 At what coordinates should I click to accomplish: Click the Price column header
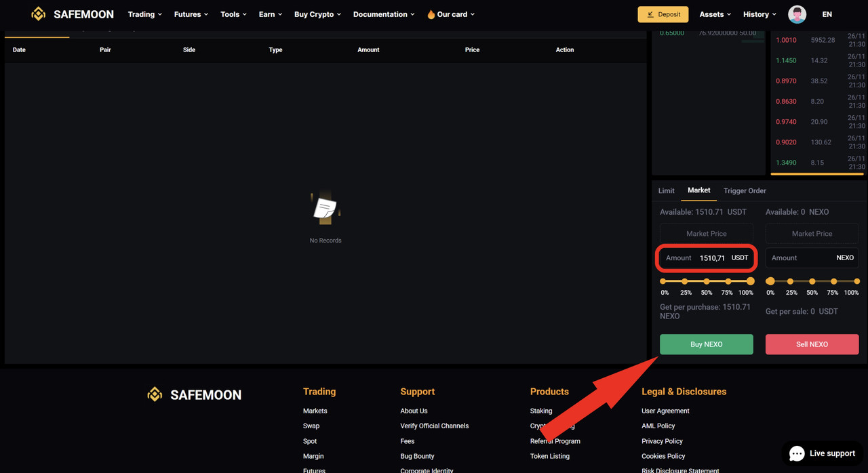point(472,50)
